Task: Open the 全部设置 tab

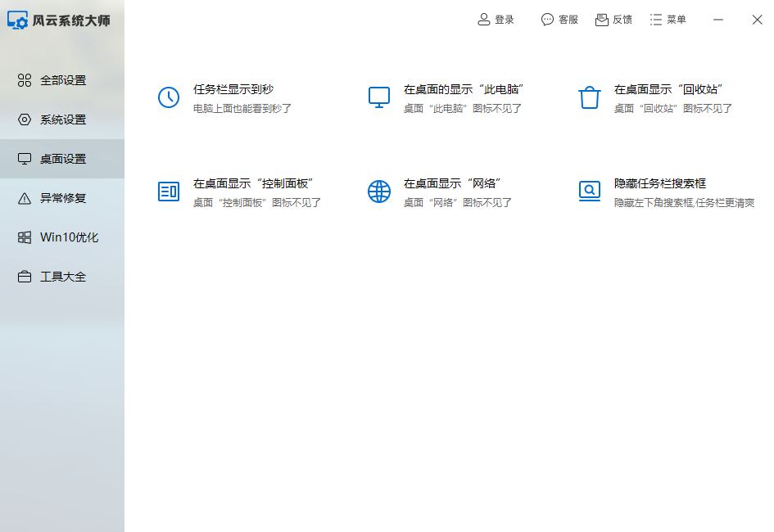Action: [x=62, y=80]
